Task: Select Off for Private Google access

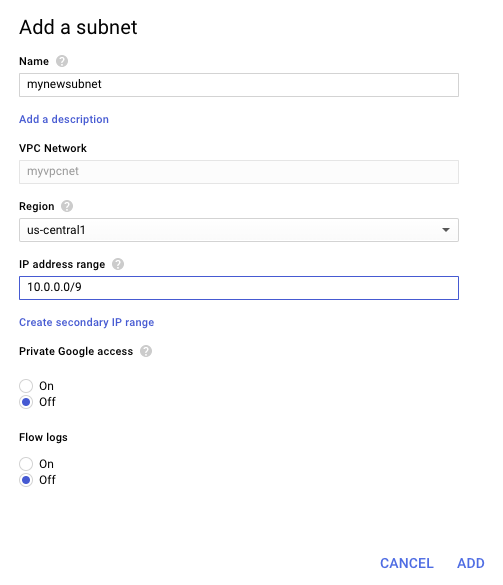Action: click(x=26, y=402)
